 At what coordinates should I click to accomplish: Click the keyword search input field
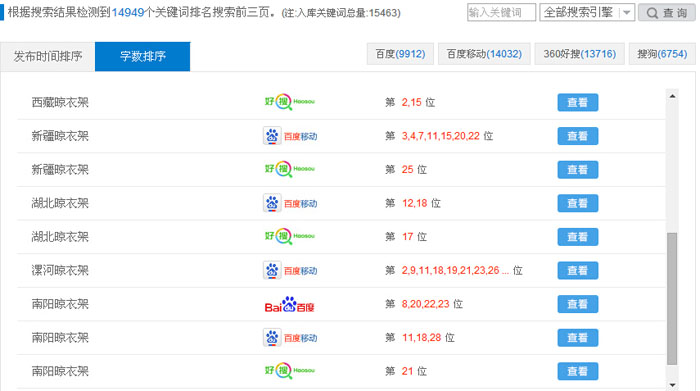pyautogui.click(x=501, y=12)
